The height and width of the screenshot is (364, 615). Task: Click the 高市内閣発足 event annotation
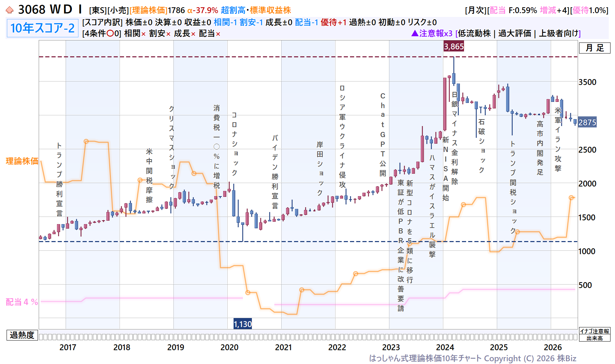pos(540,148)
